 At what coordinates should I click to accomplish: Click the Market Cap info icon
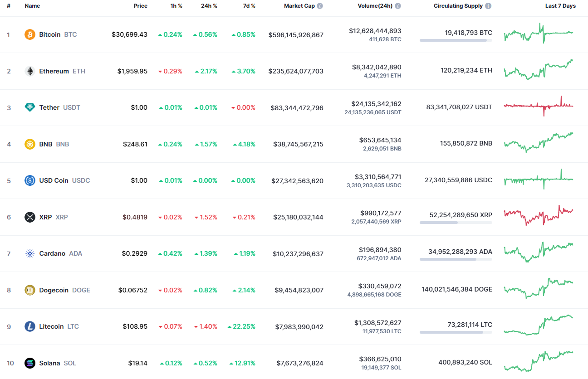click(x=320, y=6)
